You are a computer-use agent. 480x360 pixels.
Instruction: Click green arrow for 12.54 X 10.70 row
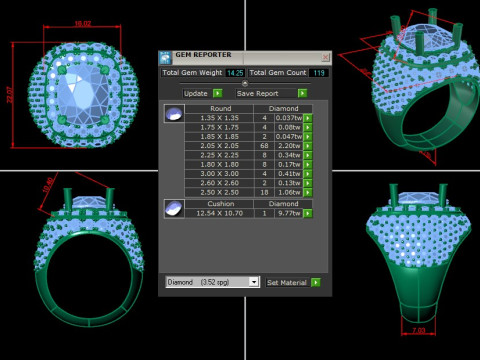(308, 213)
